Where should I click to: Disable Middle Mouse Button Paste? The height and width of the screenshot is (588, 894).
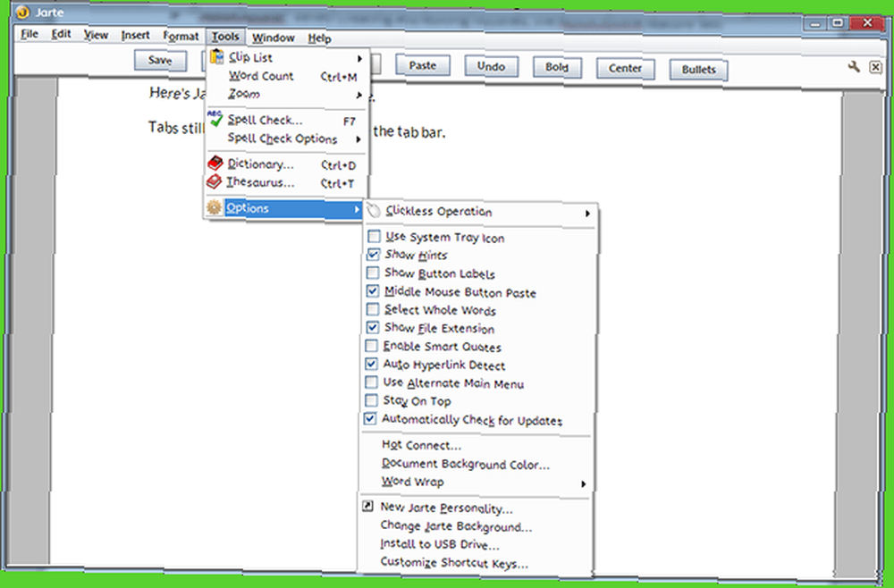point(373,290)
